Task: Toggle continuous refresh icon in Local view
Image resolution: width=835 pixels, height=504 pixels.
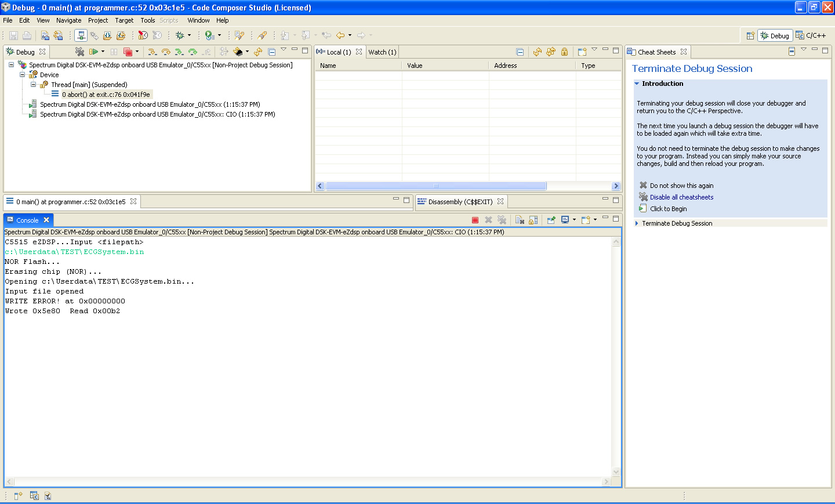Action: [550, 52]
